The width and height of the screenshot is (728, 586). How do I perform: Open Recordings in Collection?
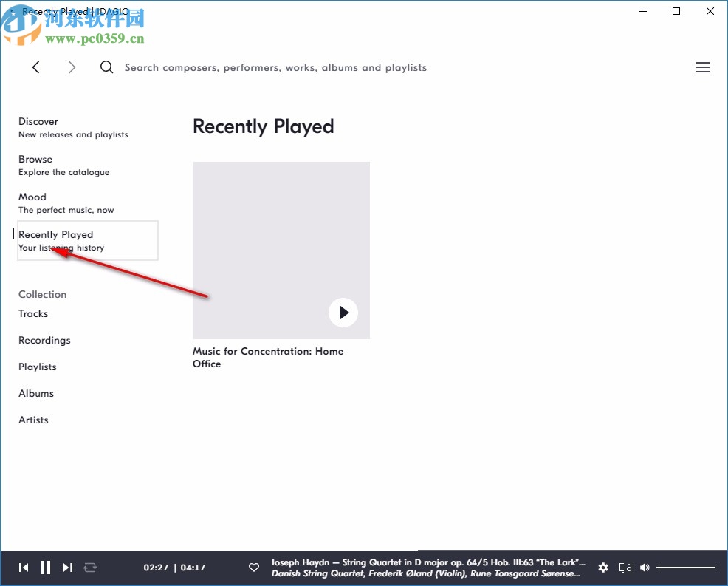click(x=44, y=340)
